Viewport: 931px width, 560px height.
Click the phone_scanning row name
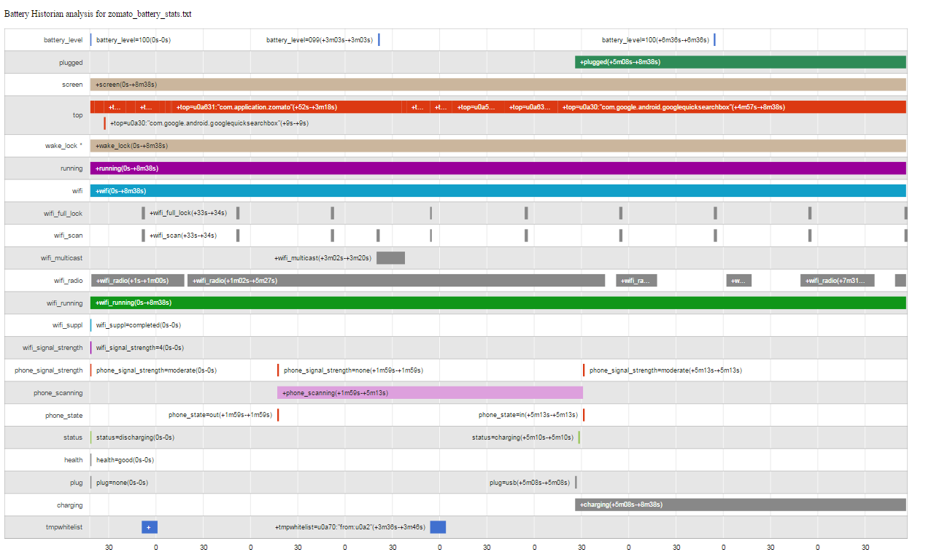58,393
